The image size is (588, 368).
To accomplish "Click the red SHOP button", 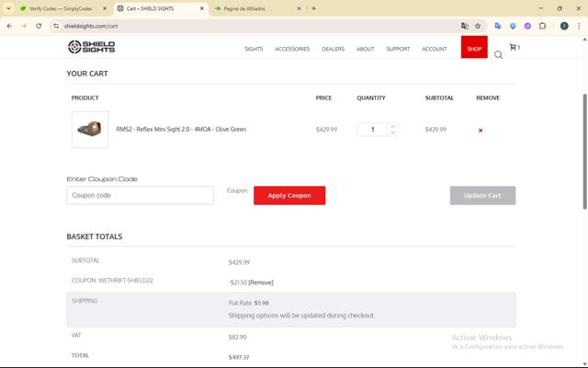I will tap(474, 47).
